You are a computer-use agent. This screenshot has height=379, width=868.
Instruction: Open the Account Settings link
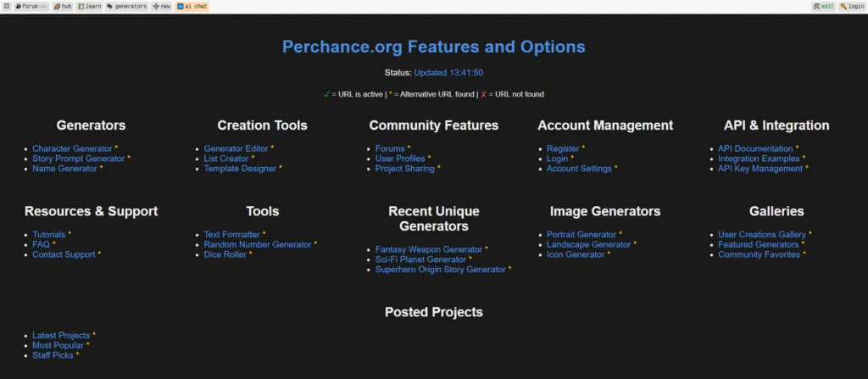coord(579,169)
